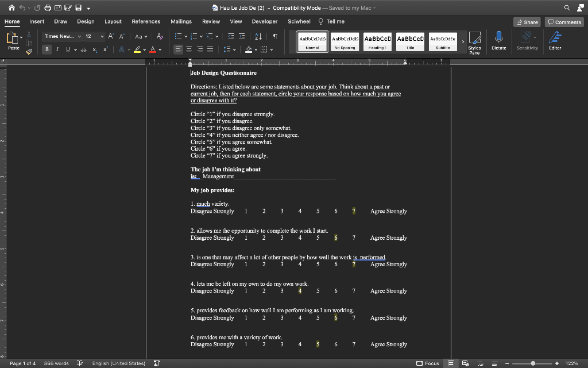Align text to the right
588x368 pixels.
pos(199,49)
